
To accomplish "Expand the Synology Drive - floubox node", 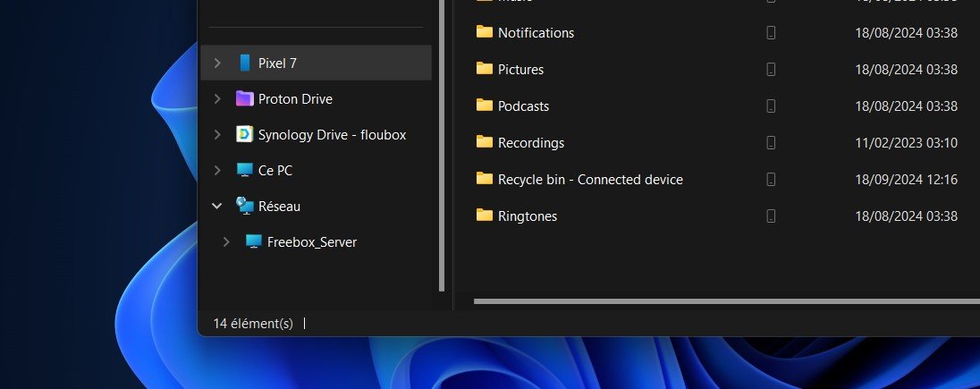I will (217, 134).
